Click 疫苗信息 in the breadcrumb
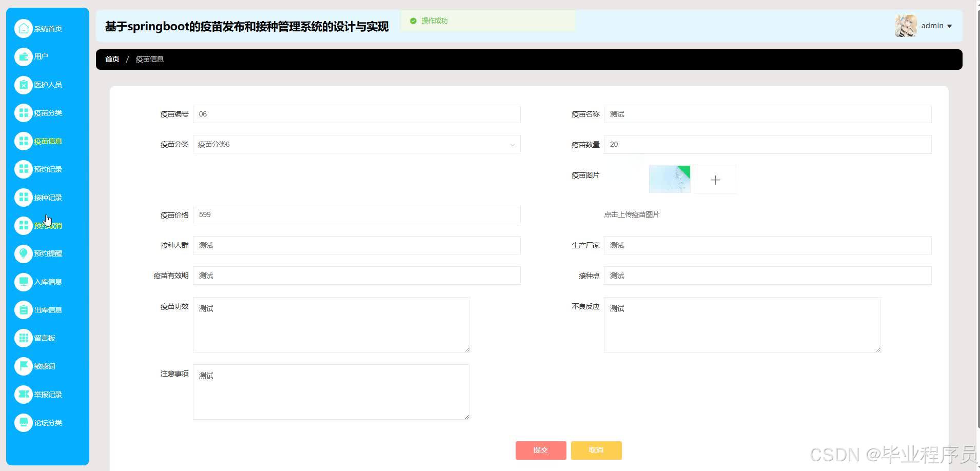Screen dimensions: 980x471 (x=149, y=59)
